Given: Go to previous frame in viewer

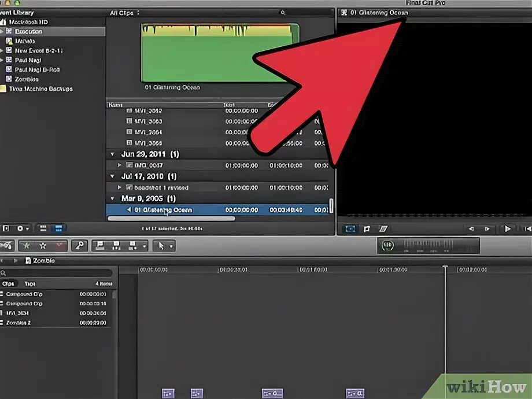Looking at the screenshot, I should pos(471,228).
